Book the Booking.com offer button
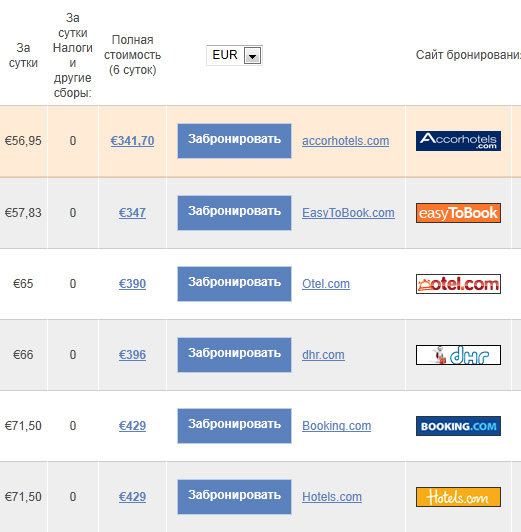Image resolution: width=521 pixels, height=532 pixels. tap(234, 426)
